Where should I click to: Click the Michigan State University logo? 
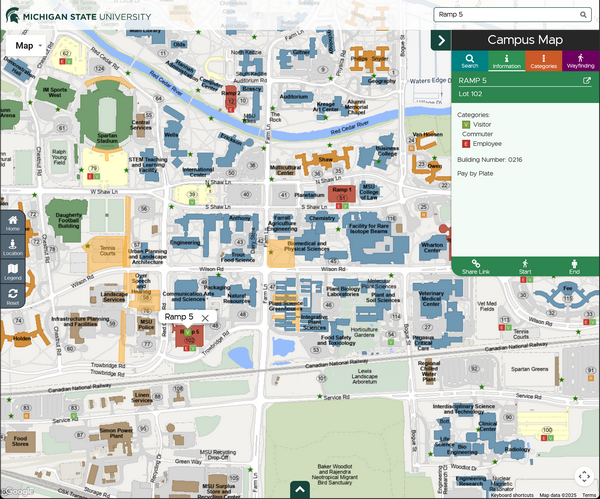(x=78, y=16)
